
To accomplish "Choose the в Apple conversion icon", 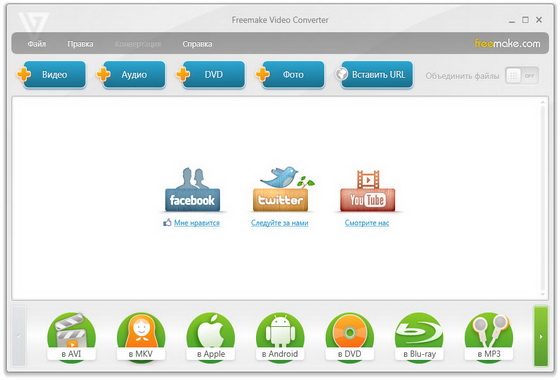I will [211, 338].
